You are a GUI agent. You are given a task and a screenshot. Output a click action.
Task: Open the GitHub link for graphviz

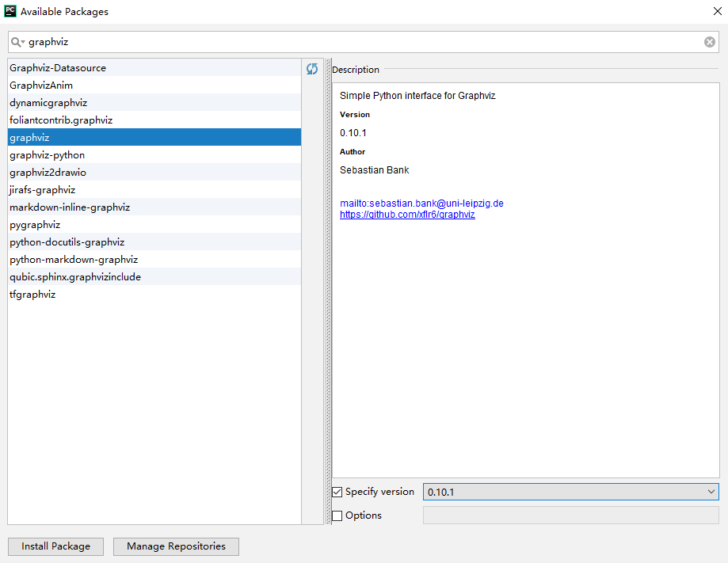point(406,214)
